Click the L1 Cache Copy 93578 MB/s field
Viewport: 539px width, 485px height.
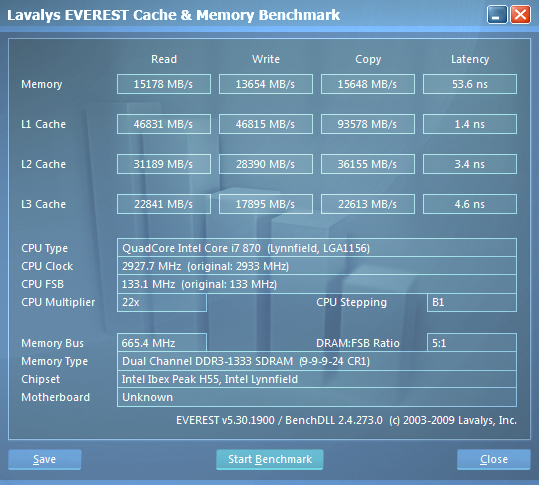click(368, 124)
